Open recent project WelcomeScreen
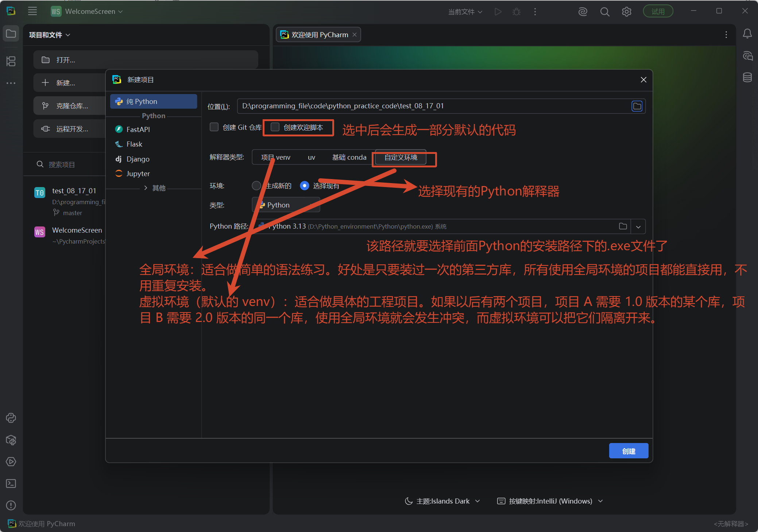The image size is (758, 532). 69,235
